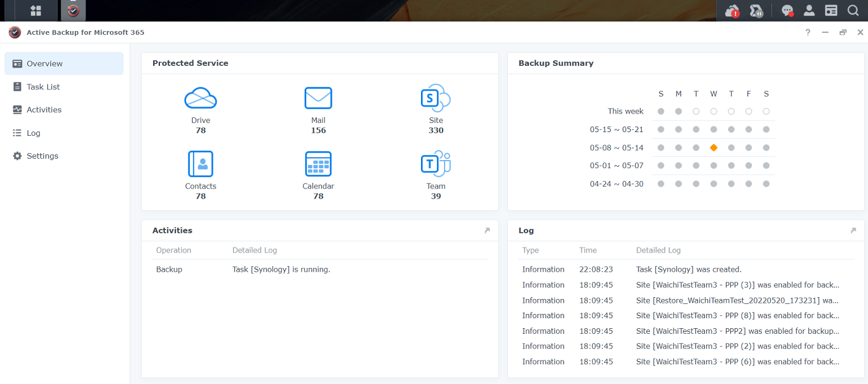Click the Drive count 78

(x=200, y=130)
